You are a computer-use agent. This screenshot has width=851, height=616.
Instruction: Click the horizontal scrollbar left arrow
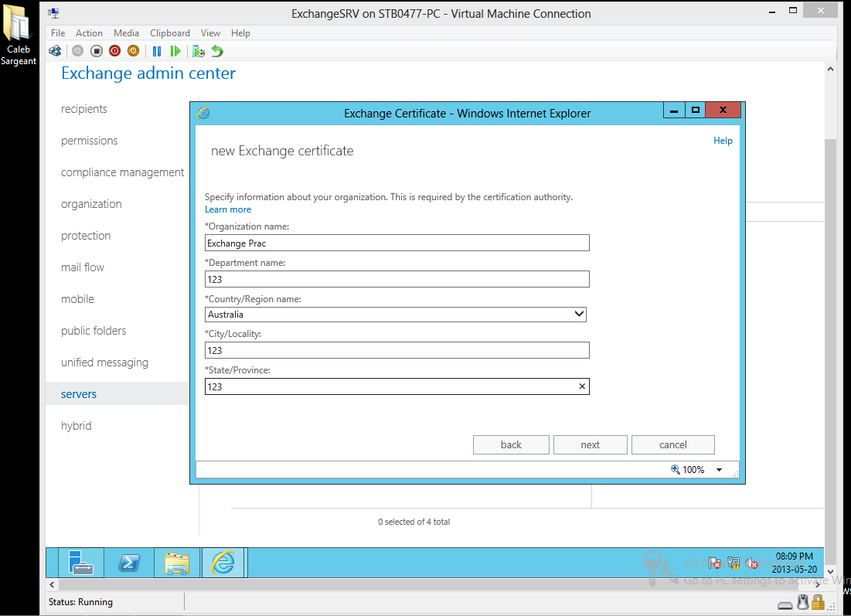52,584
